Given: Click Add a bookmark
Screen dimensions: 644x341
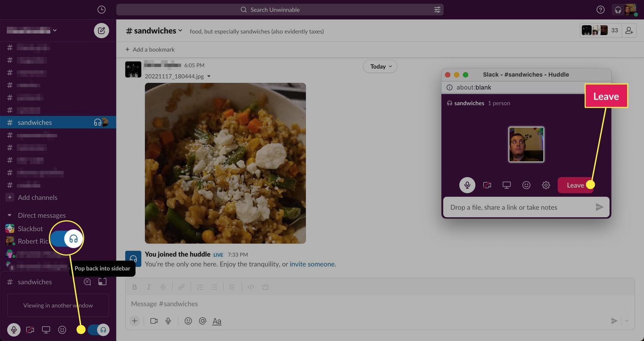Looking at the screenshot, I should (x=150, y=49).
